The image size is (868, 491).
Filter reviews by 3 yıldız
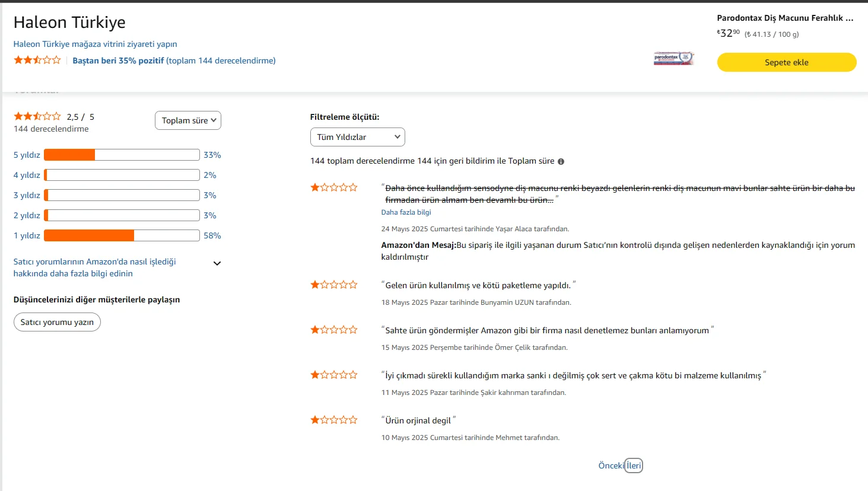(27, 195)
